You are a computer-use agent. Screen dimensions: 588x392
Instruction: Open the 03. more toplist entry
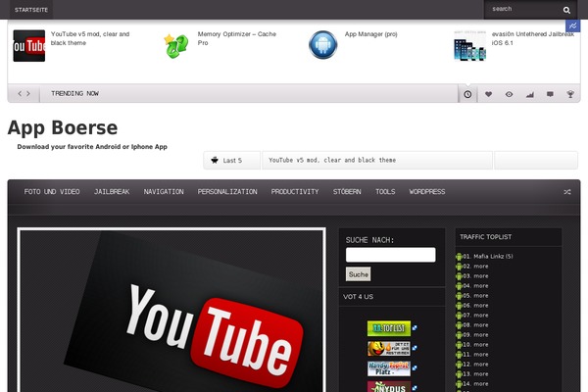(475, 276)
